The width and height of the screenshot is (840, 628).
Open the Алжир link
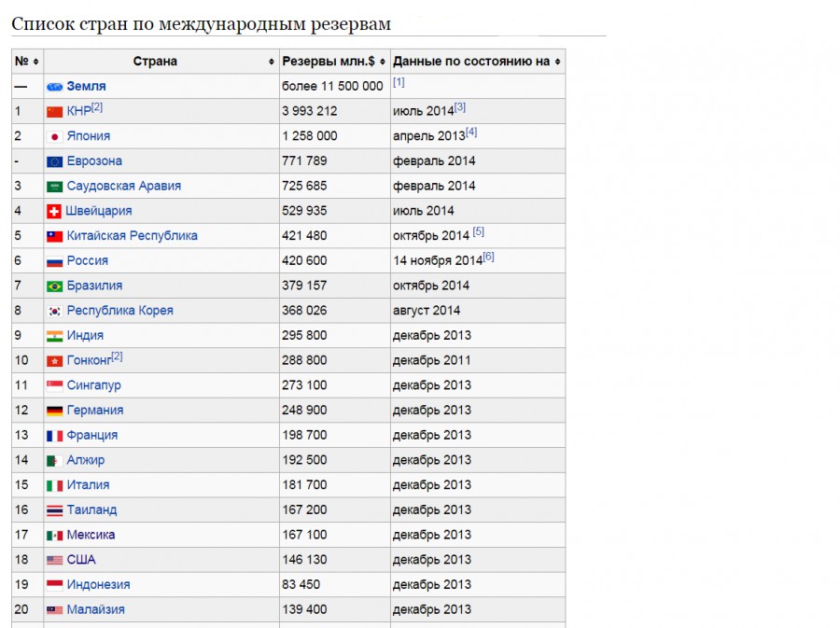[x=86, y=460]
